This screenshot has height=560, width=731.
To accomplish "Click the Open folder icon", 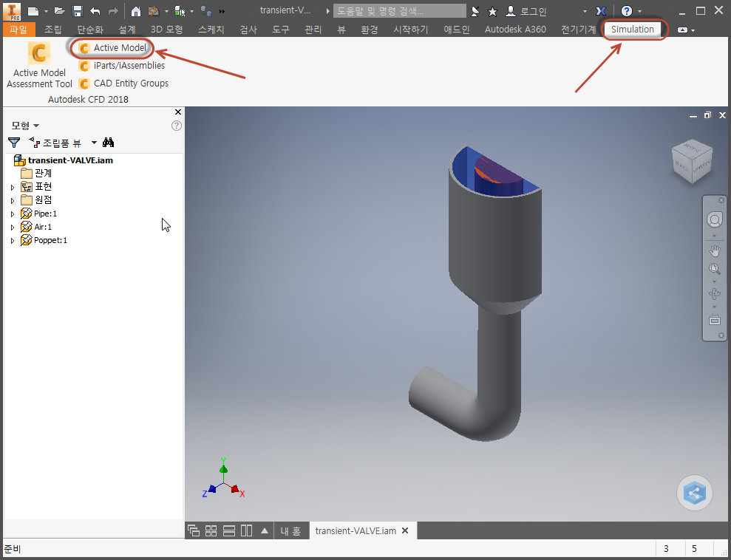I will coord(59,11).
